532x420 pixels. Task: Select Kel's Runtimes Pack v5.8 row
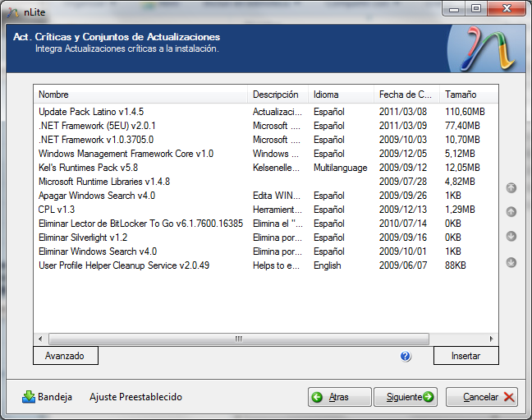(x=266, y=168)
